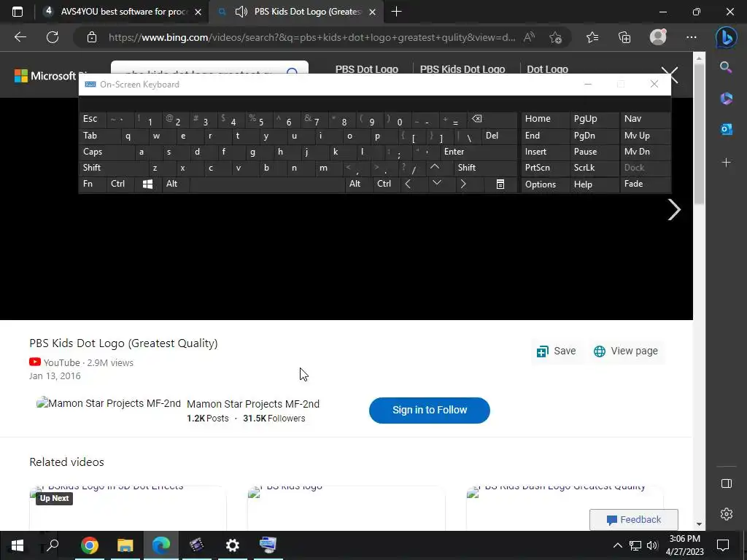
Task: Toggle the sidebar layout icon
Action: (x=726, y=484)
